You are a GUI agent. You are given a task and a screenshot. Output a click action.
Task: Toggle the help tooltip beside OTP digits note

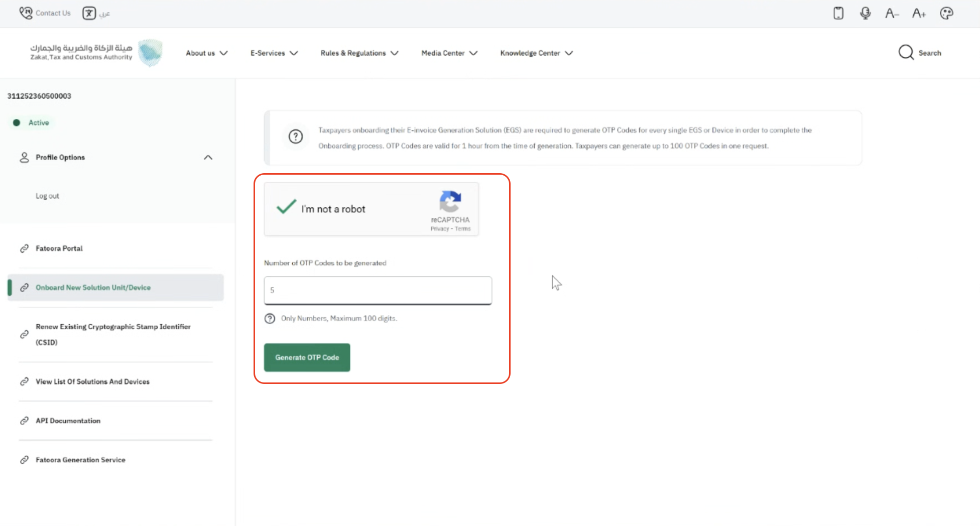click(x=270, y=318)
